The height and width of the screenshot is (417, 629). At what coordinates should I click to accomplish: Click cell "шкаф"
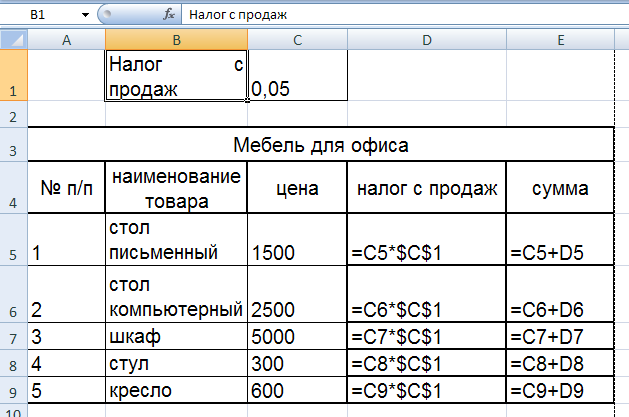tap(177, 336)
